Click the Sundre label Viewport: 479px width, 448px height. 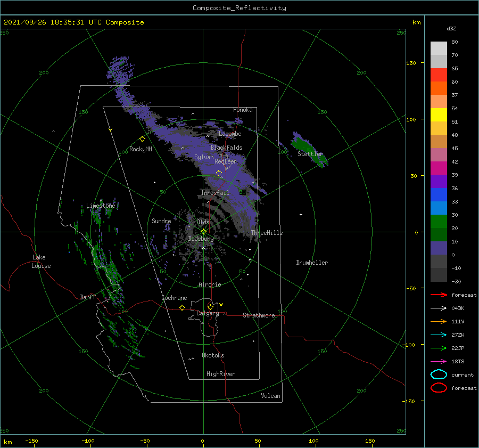pyautogui.click(x=161, y=221)
